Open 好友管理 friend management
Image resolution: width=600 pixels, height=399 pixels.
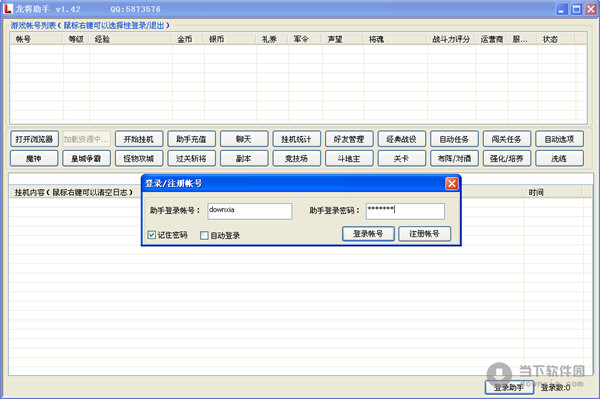(x=349, y=139)
